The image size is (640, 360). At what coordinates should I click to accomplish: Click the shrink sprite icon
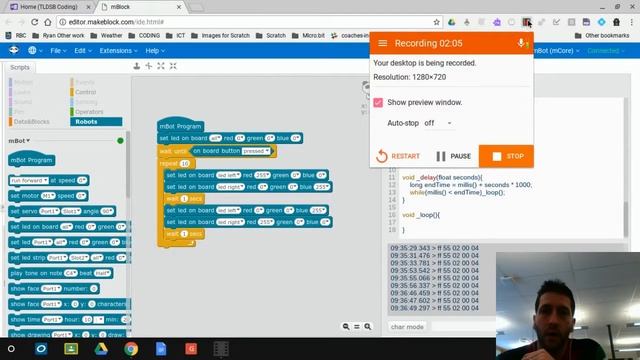(173, 66)
